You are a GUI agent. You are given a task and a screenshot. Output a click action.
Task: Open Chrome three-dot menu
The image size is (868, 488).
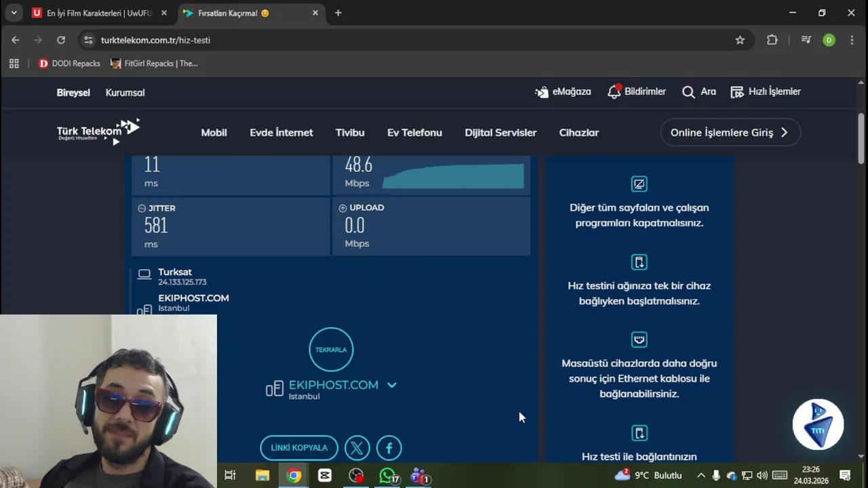point(852,40)
